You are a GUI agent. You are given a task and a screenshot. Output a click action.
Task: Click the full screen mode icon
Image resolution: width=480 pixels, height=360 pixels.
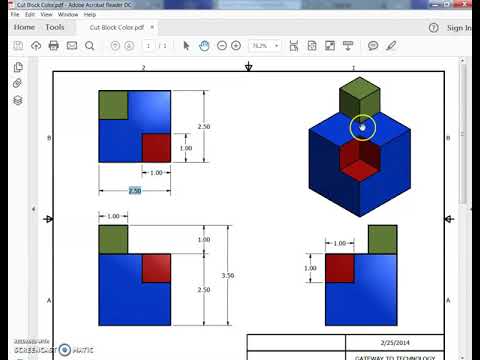pos(330,46)
